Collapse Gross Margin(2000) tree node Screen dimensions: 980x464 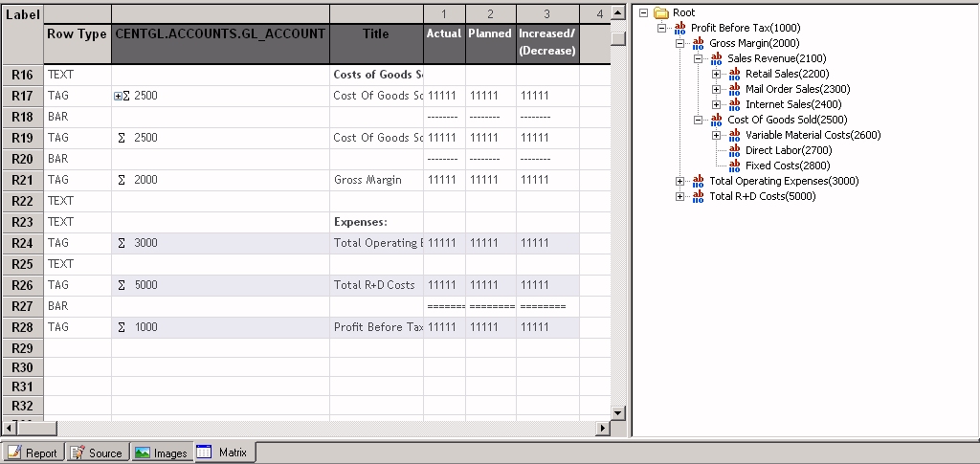680,43
